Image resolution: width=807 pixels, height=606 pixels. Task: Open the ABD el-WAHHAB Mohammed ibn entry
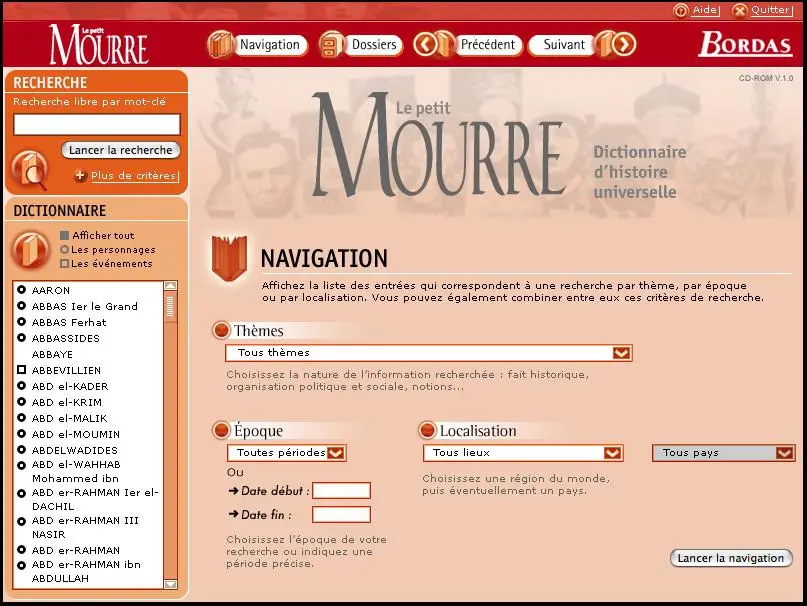tap(76, 472)
